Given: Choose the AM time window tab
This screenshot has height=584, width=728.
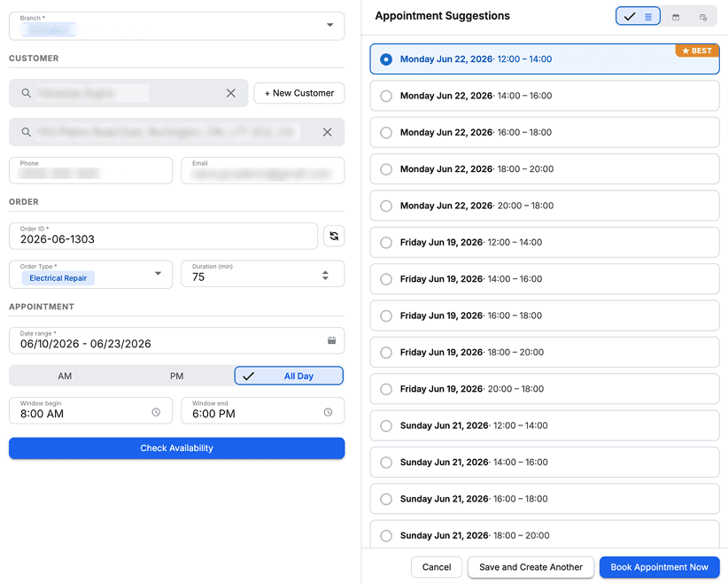Looking at the screenshot, I should pyautogui.click(x=65, y=376).
